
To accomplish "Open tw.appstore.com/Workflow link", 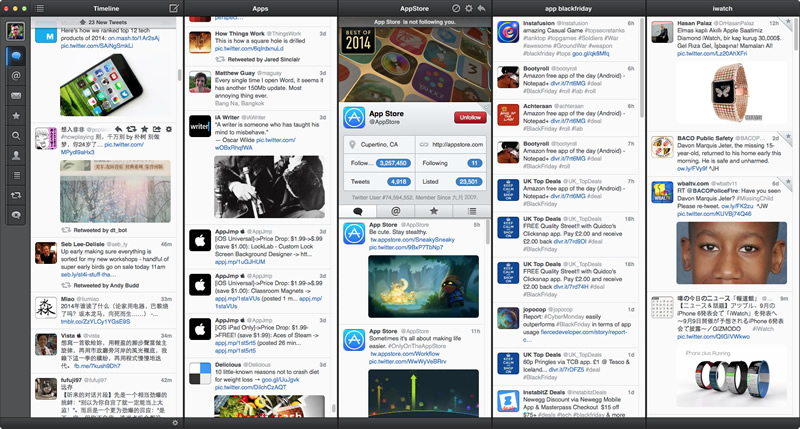I will [x=405, y=354].
